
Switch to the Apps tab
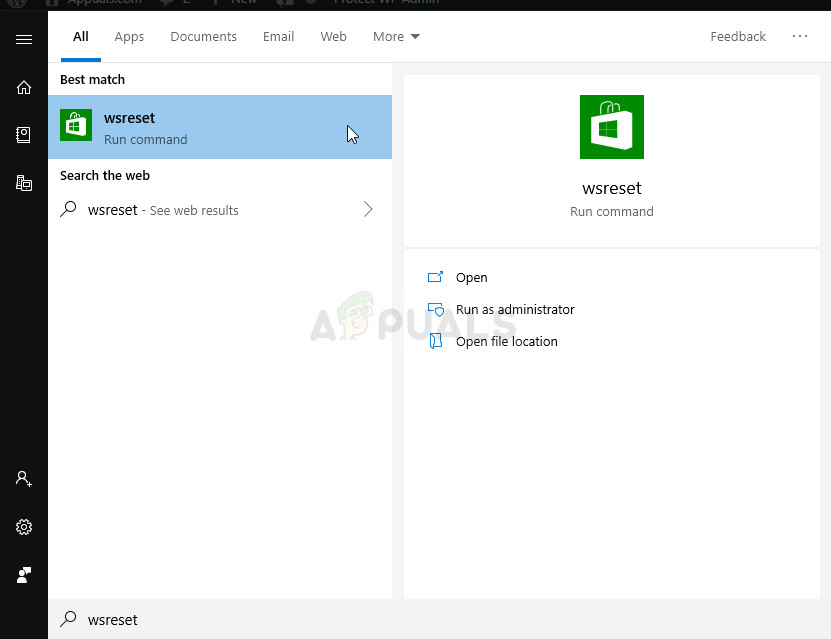[x=129, y=37]
